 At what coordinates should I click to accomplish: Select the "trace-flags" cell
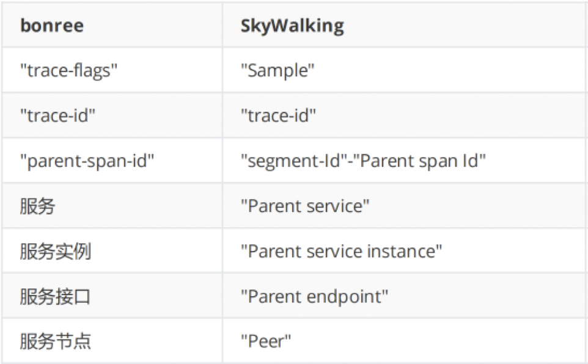[x=68, y=70]
